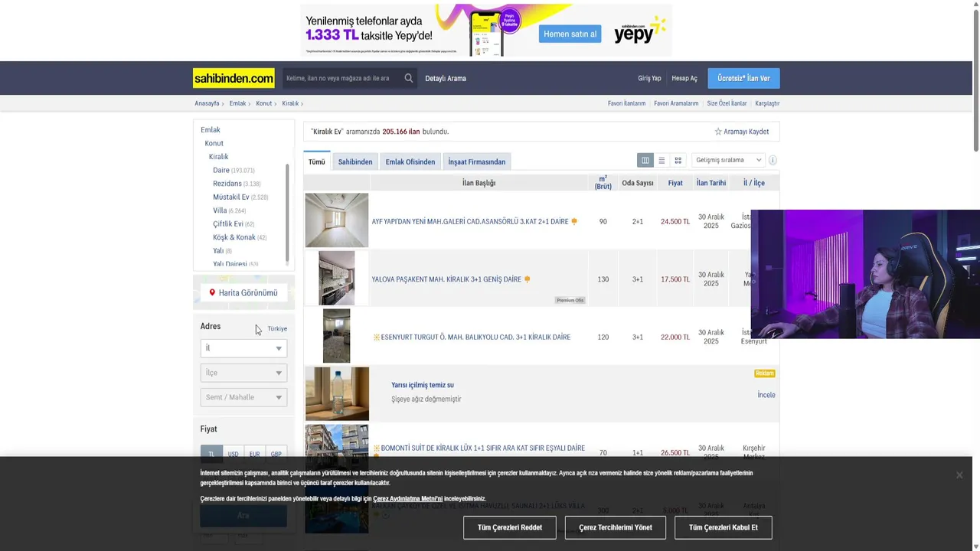The height and width of the screenshot is (551, 980).
Task: Click thumbnail of AYF YAPI listing
Action: click(337, 220)
